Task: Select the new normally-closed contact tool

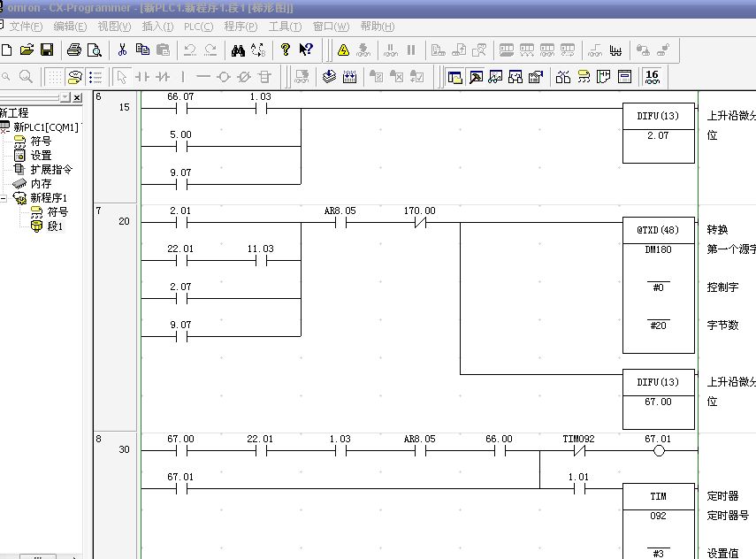Action: pyautogui.click(x=163, y=77)
